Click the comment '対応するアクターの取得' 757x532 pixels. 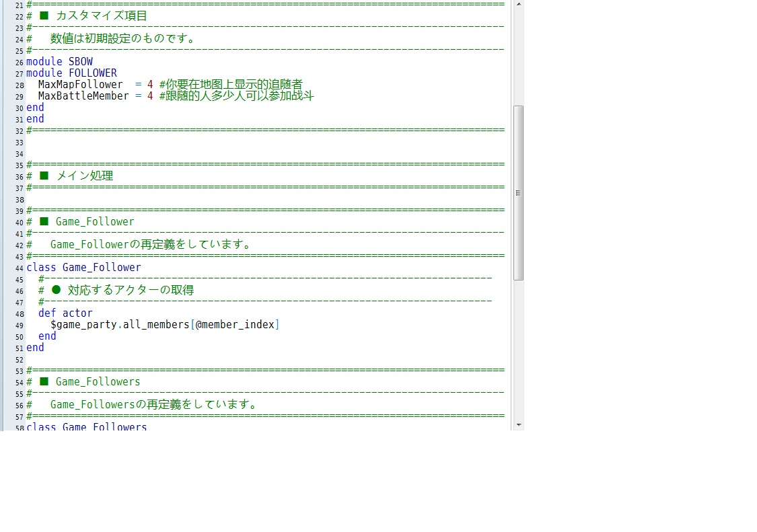[x=131, y=290]
